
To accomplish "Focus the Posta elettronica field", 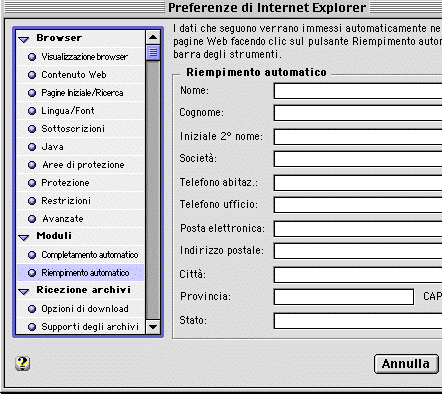I will [358, 229].
